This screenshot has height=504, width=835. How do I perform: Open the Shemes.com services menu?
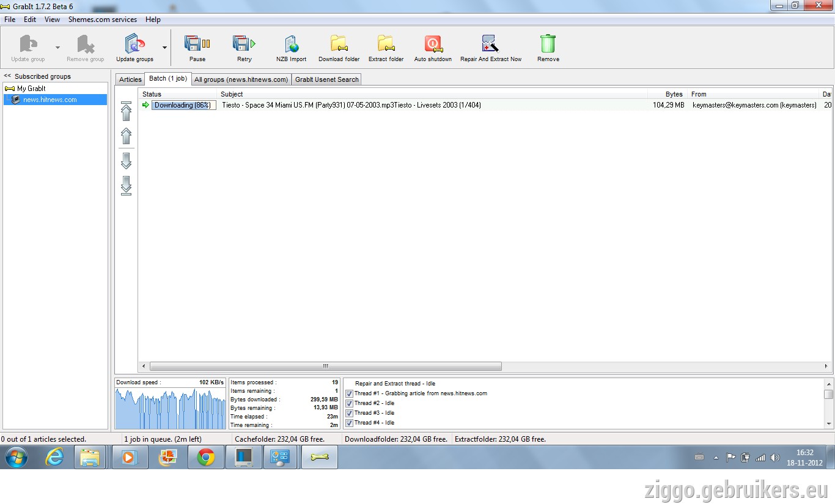103,20
